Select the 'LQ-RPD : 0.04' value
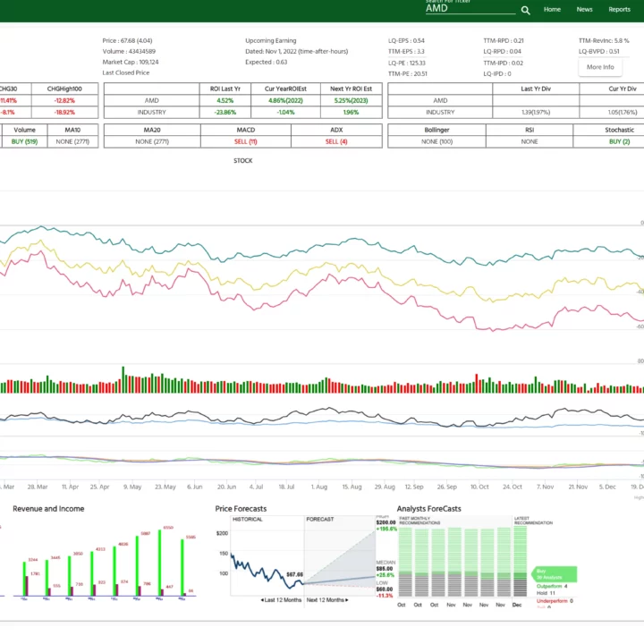The image size is (644, 644). tap(502, 51)
